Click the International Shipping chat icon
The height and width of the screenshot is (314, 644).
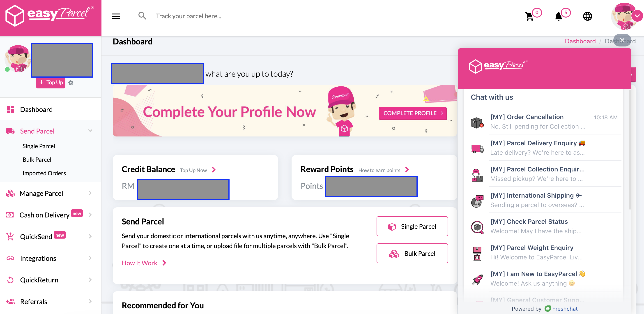[x=477, y=201]
